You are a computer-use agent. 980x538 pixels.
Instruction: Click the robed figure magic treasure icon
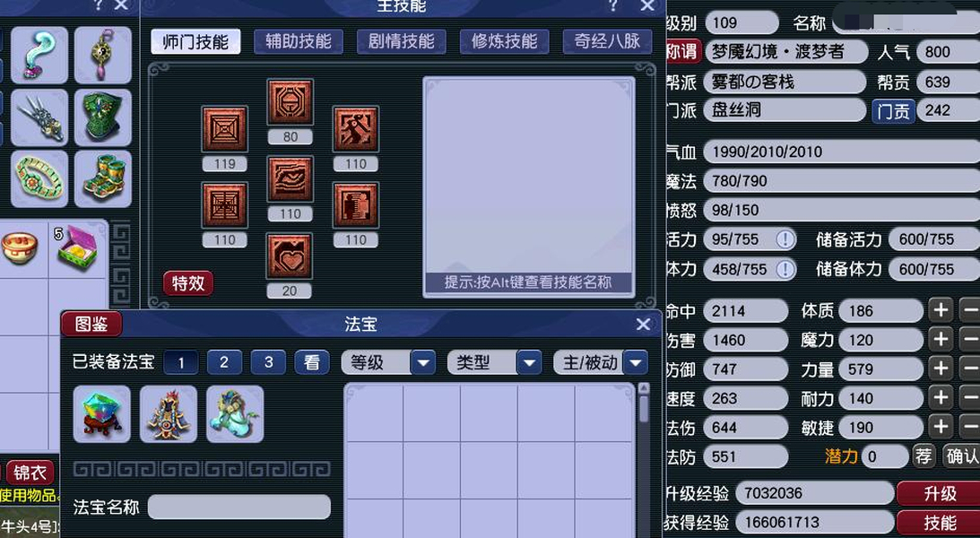point(169,414)
